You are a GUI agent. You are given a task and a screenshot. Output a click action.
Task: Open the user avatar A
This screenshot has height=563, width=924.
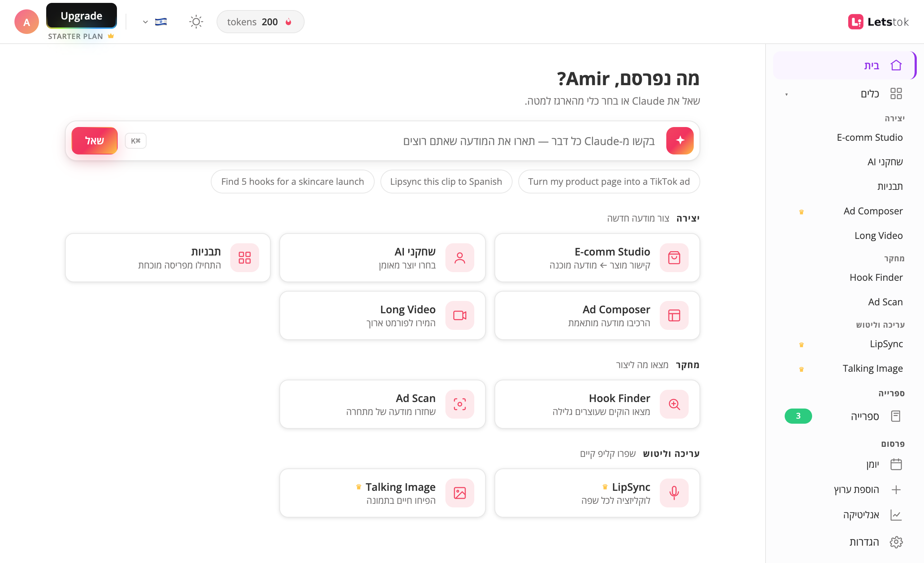(x=27, y=22)
